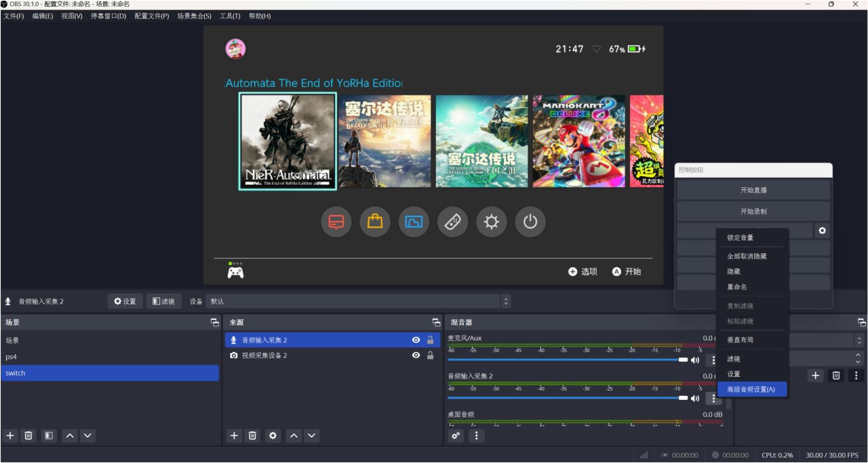Toggle lock for 视频采集设备 2 source
868x463 pixels.
pyautogui.click(x=430, y=355)
